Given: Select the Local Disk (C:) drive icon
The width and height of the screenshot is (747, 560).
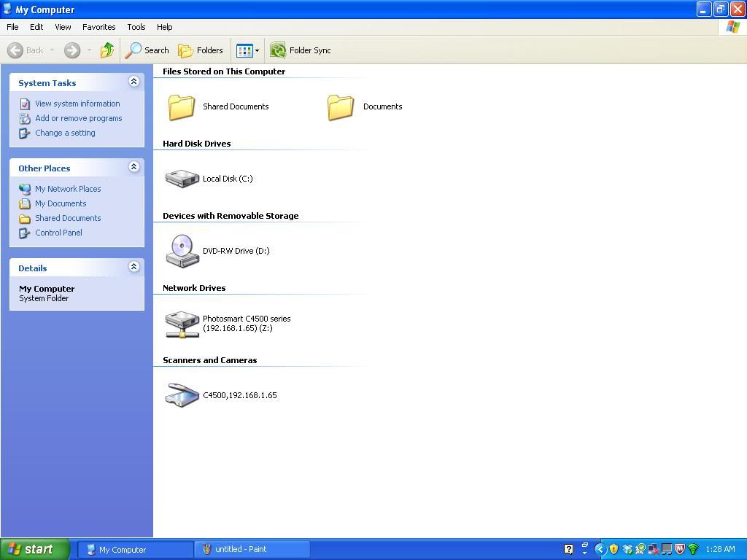Looking at the screenshot, I should 182,179.
